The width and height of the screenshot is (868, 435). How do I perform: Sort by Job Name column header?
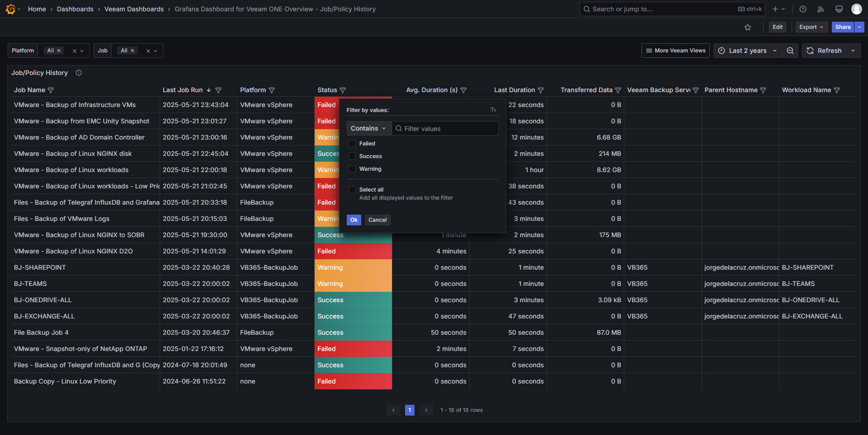coord(29,90)
